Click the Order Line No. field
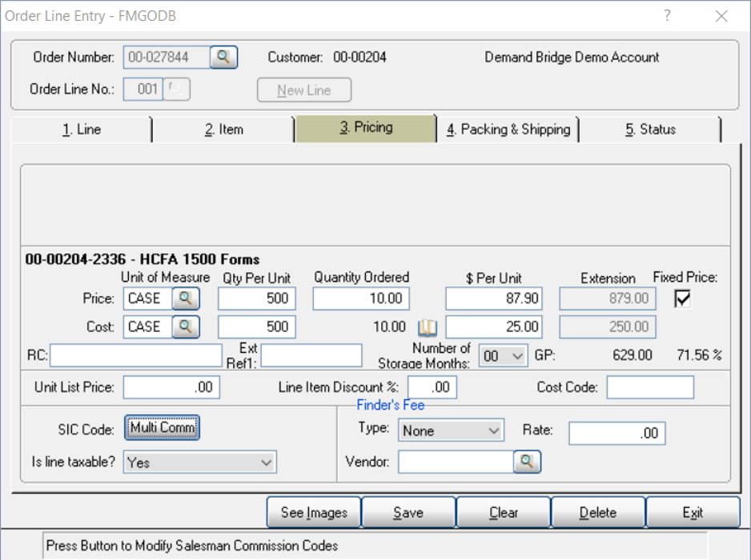The height and width of the screenshot is (560, 751). [143, 89]
